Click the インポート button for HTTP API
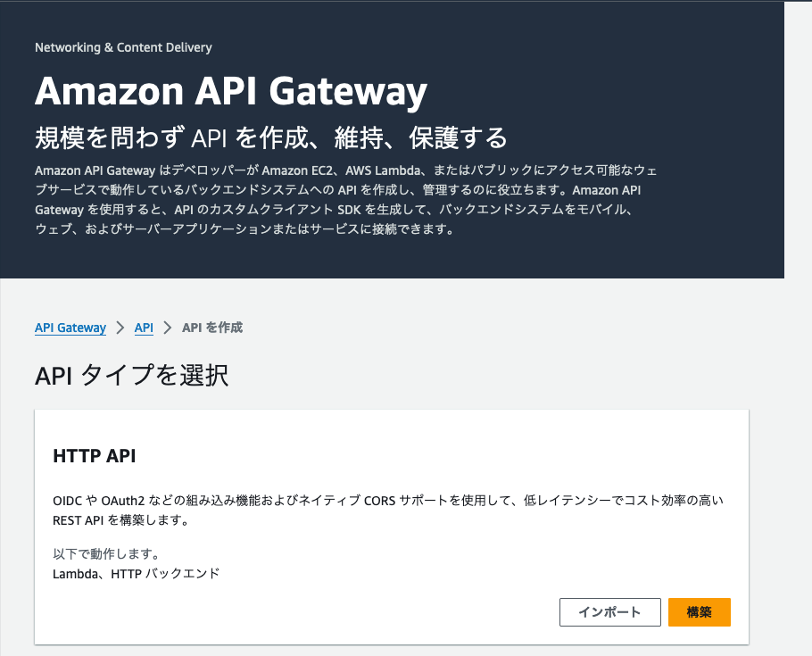The height and width of the screenshot is (656, 812). coord(610,612)
